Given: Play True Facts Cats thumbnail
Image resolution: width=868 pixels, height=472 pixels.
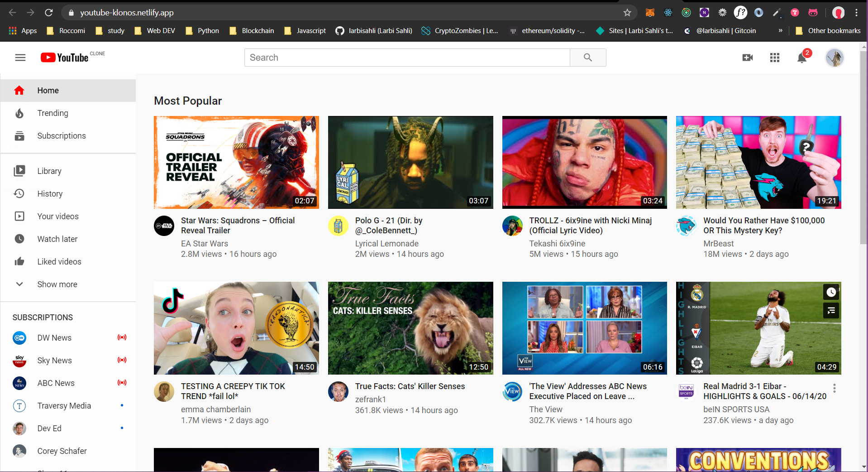Looking at the screenshot, I should coord(410,328).
